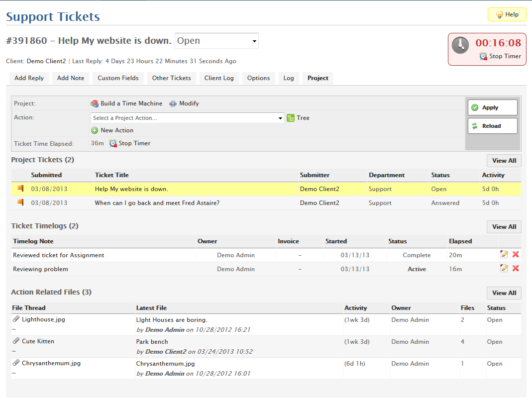This screenshot has height=403, width=532.
Task: Open the project action Tree icon
Action: [291, 118]
